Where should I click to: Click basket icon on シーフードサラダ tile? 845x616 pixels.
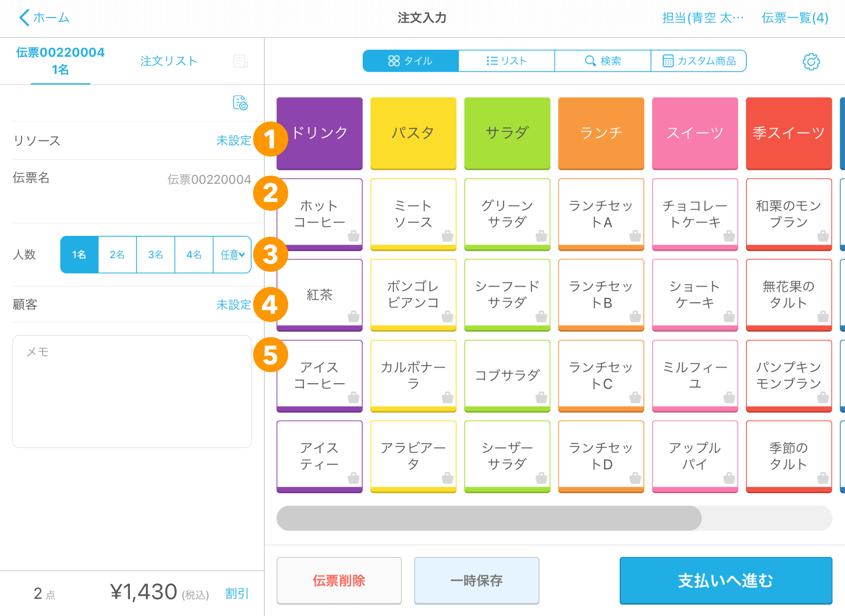pos(541,316)
